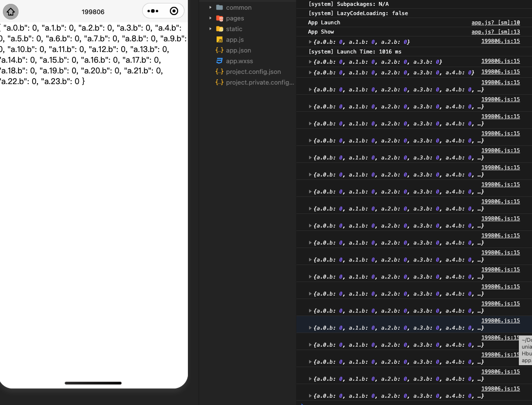Image resolution: width=532 pixels, height=405 pixels.
Task: Click the yellow static folder icon
Action: pos(220,29)
